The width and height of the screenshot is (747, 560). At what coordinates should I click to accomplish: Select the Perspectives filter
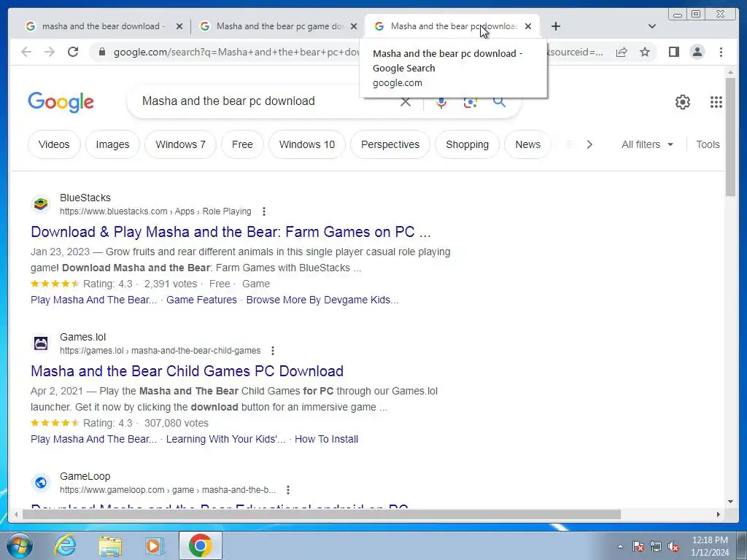coord(390,144)
